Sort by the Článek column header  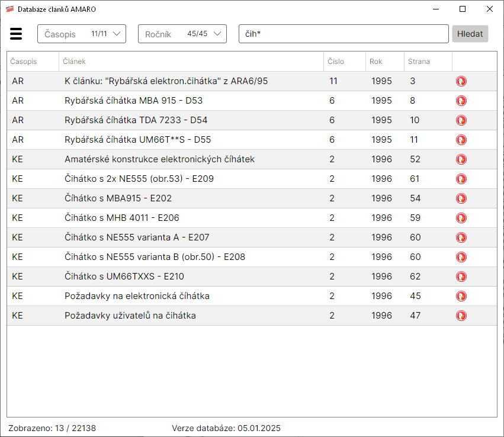pos(191,62)
